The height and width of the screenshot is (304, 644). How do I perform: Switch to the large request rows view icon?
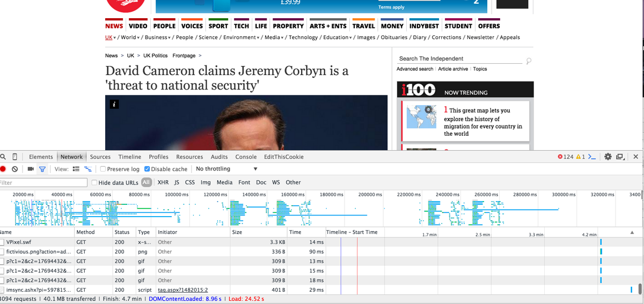pyautogui.click(x=76, y=169)
